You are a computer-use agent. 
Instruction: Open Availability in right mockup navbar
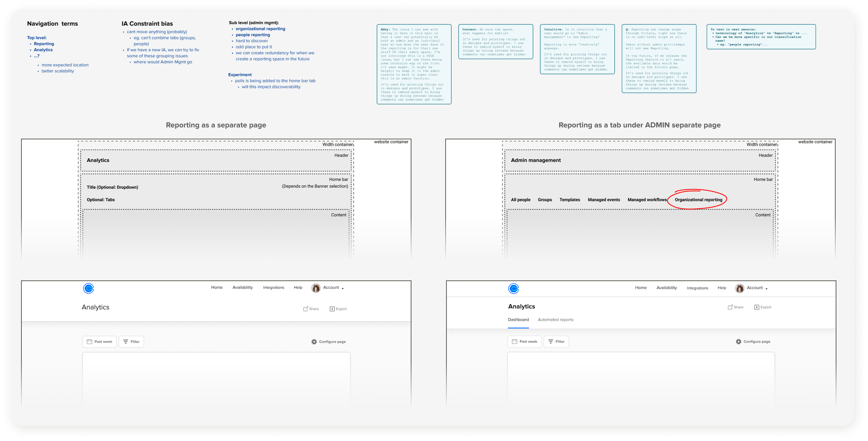pyautogui.click(x=667, y=288)
